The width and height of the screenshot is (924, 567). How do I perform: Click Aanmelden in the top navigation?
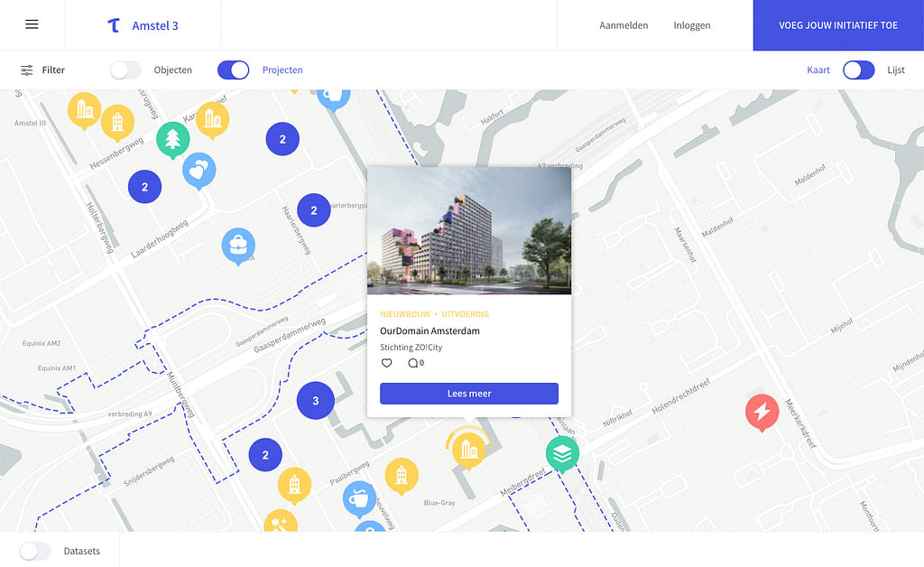(x=624, y=25)
